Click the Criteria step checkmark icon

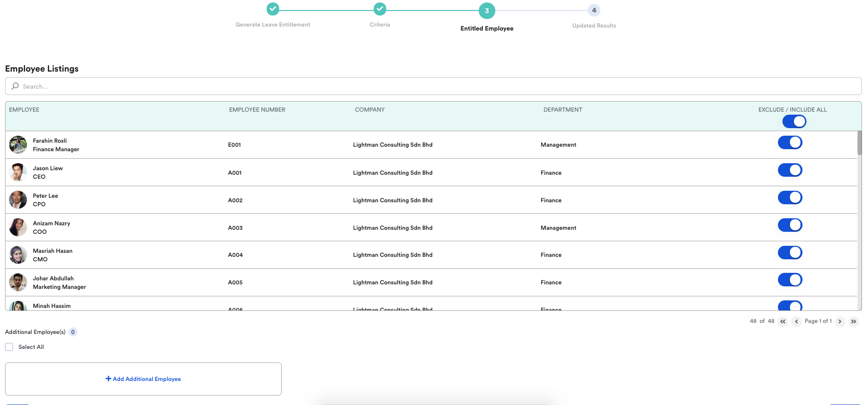point(380,9)
